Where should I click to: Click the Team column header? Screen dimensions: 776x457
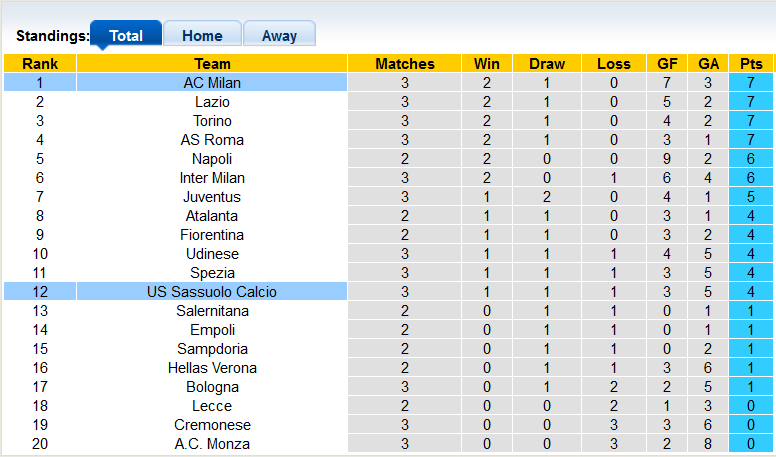[x=212, y=64]
